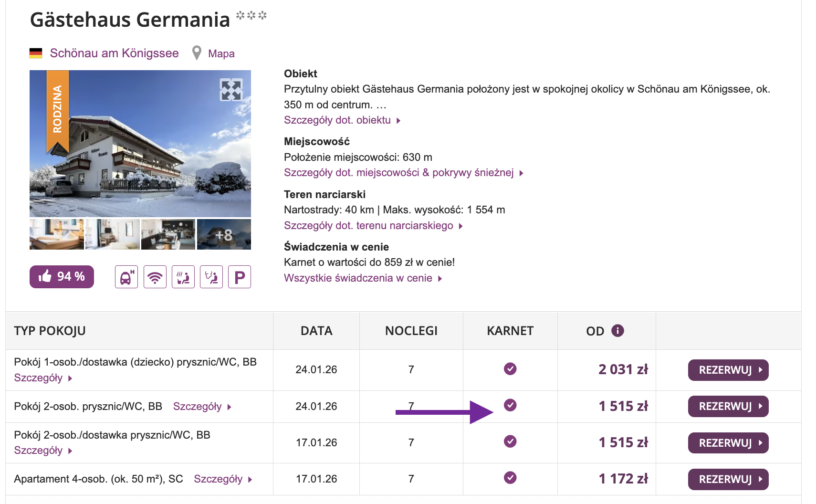
Task: Click the TYP POKOJU column header
Action: point(50,331)
